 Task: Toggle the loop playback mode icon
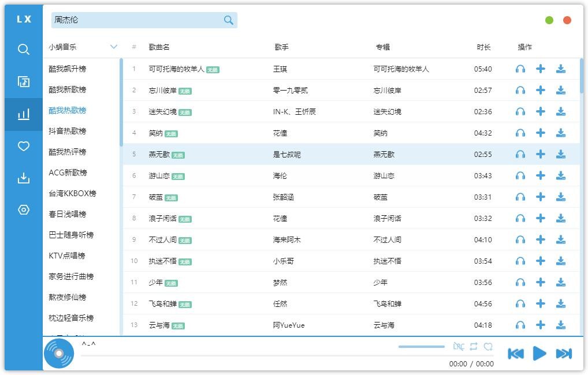tap(474, 346)
